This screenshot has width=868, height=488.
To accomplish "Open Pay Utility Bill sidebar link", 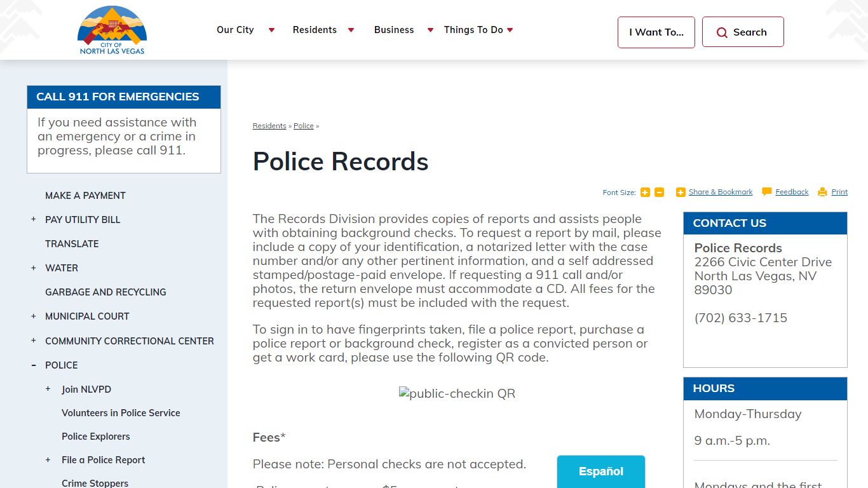I will (83, 220).
